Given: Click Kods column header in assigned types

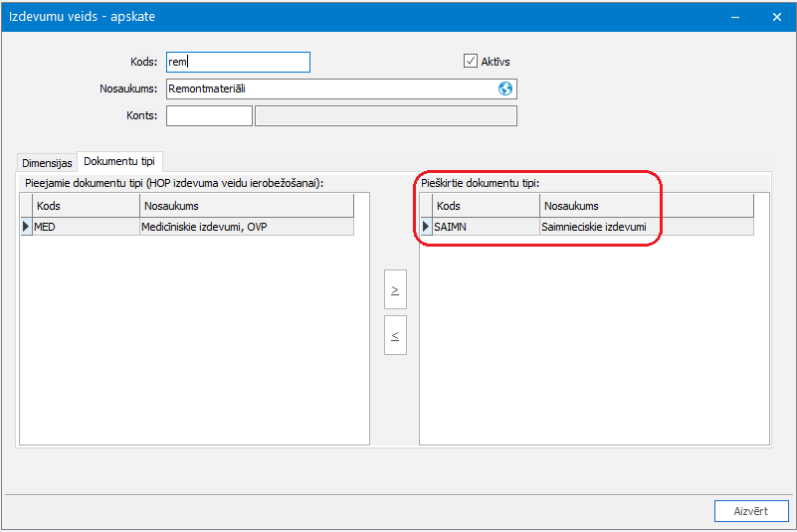Looking at the screenshot, I should pos(486,206).
